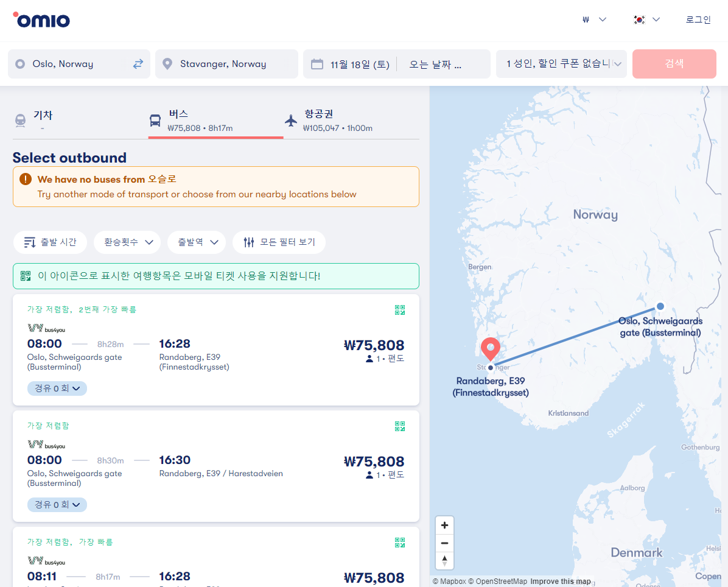This screenshot has width=728, height=587.
Task: Click the red destination pin on map
Action: click(x=490, y=350)
